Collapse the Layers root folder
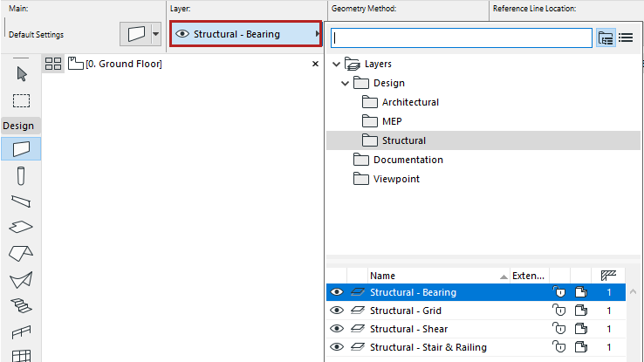644x362 pixels. point(336,64)
